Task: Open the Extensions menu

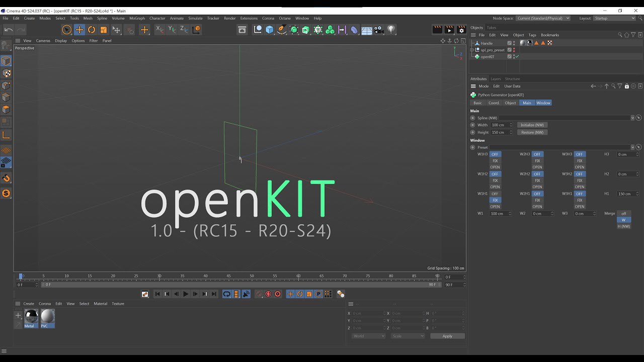Action: point(249,18)
